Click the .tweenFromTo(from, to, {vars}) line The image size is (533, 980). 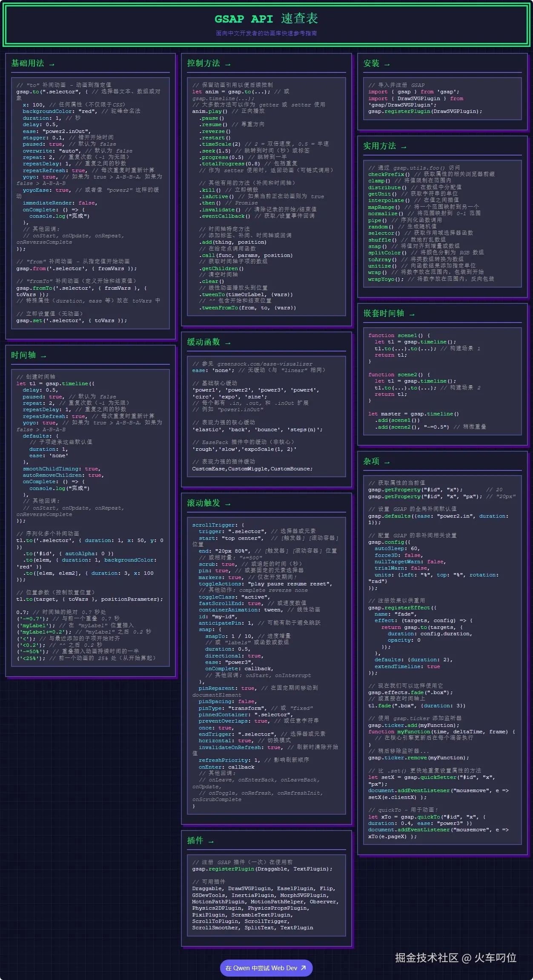point(247,308)
